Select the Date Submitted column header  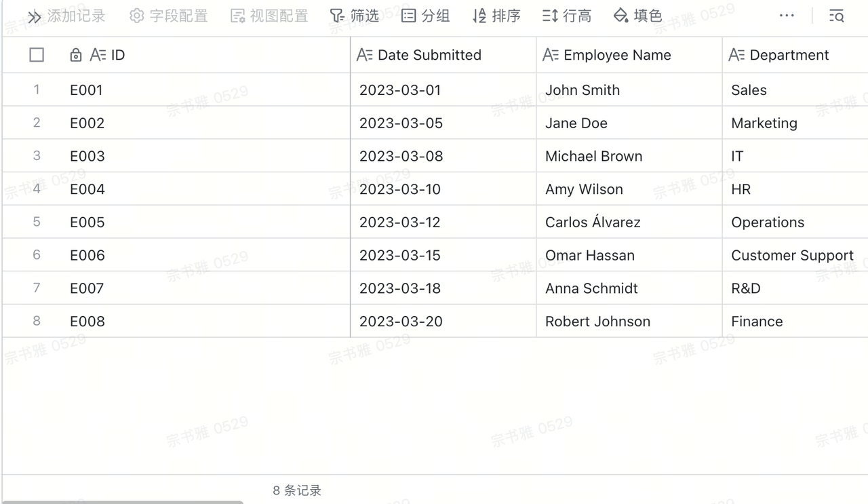tap(443, 55)
